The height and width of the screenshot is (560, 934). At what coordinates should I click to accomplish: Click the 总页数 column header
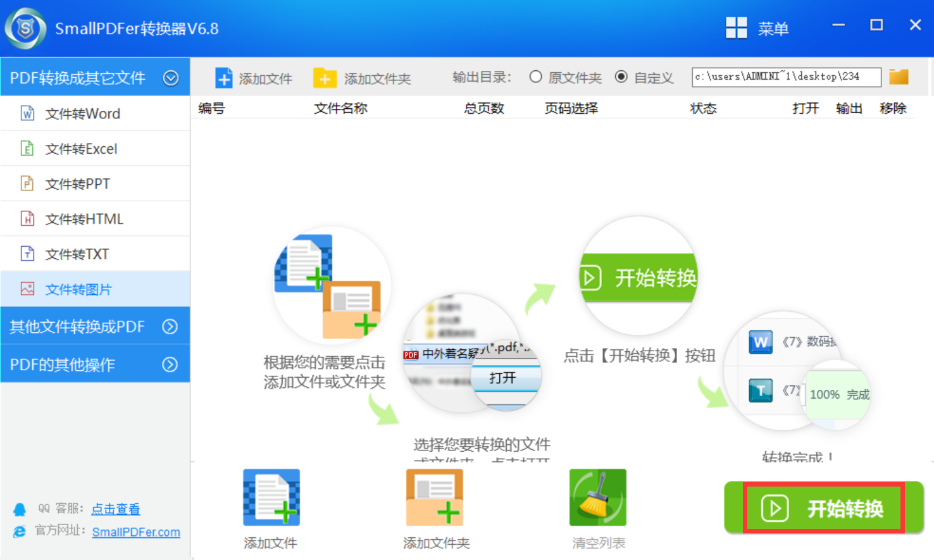(483, 108)
